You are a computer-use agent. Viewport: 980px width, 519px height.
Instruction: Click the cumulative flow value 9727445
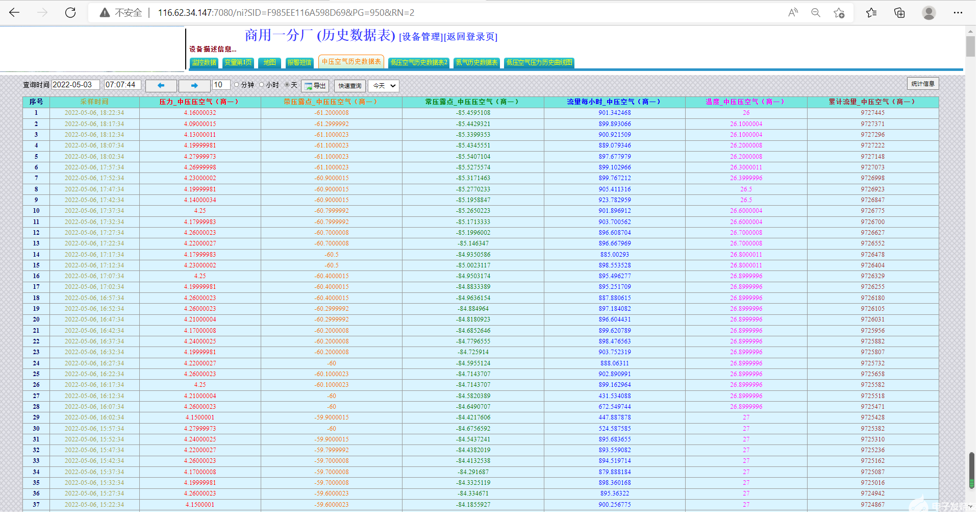(x=873, y=113)
